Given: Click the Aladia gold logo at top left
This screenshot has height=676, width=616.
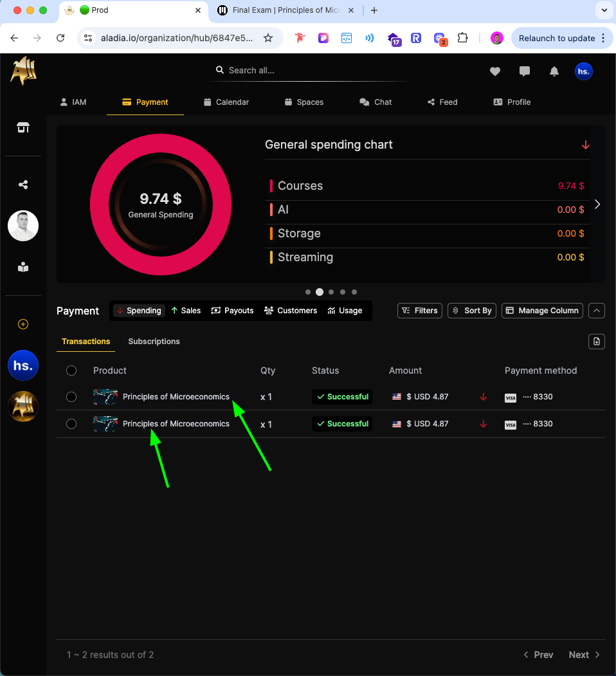Looking at the screenshot, I should [x=24, y=71].
